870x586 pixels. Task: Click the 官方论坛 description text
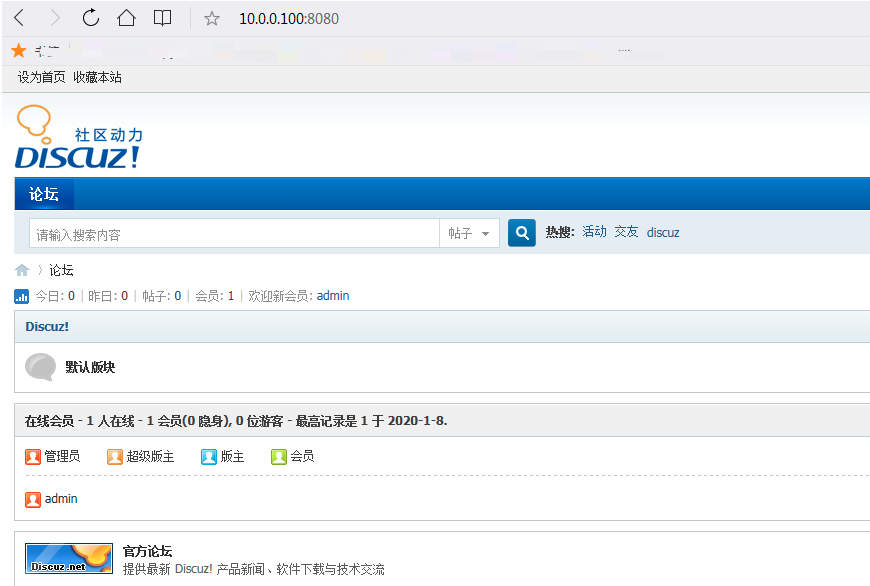click(x=254, y=569)
